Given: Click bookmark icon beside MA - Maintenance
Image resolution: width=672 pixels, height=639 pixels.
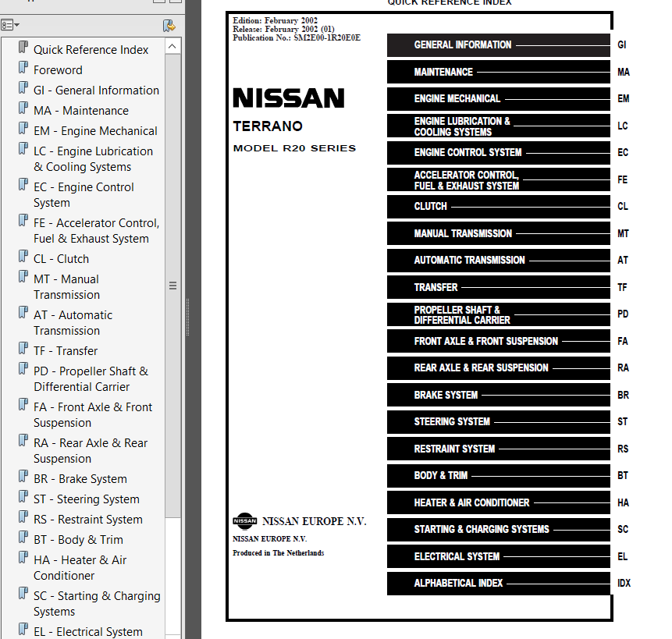Looking at the screenshot, I should (23, 108).
